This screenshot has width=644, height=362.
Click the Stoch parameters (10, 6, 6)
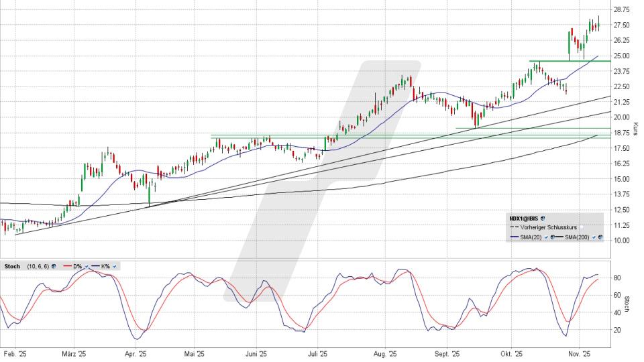click(x=38, y=266)
